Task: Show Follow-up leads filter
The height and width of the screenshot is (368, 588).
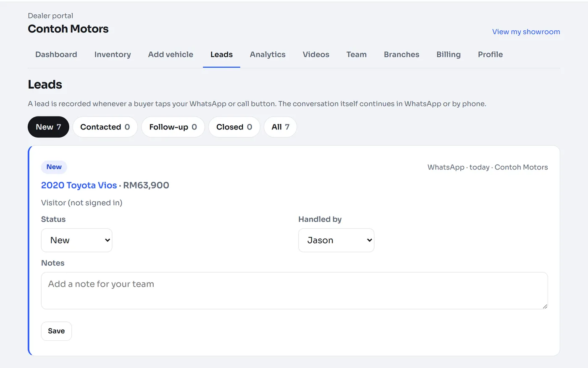Action: click(173, 127)
